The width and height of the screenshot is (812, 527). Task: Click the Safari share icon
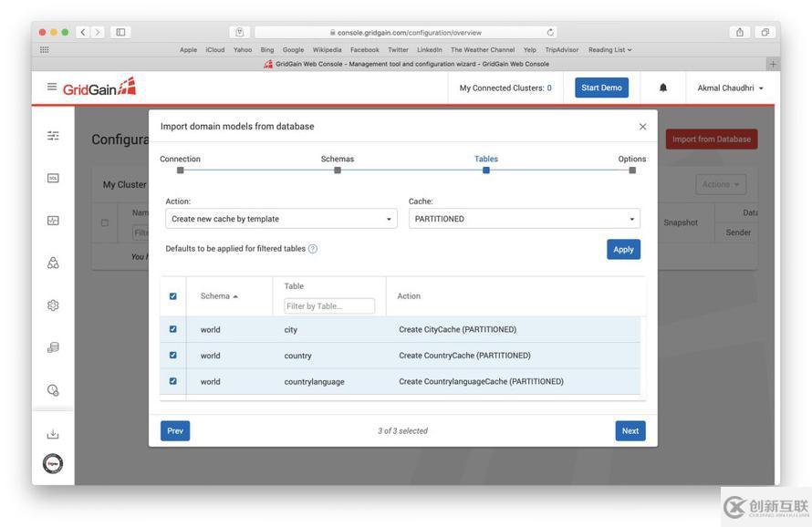click(740, 32)
